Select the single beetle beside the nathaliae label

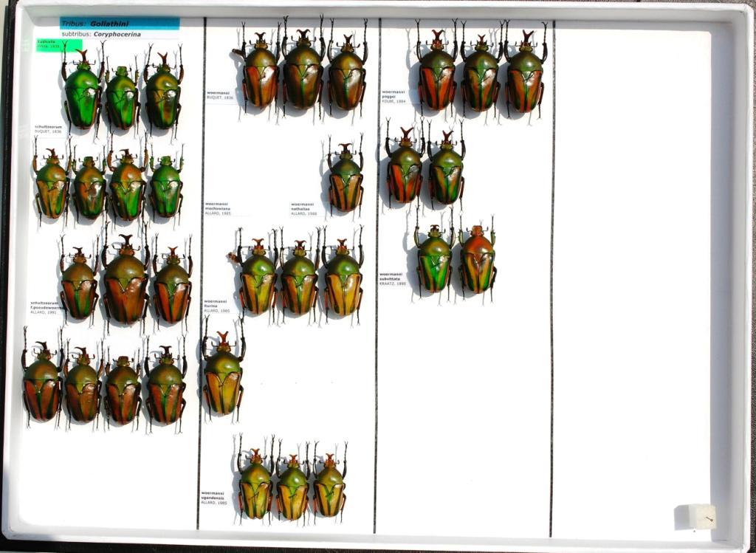click(345, 178)
